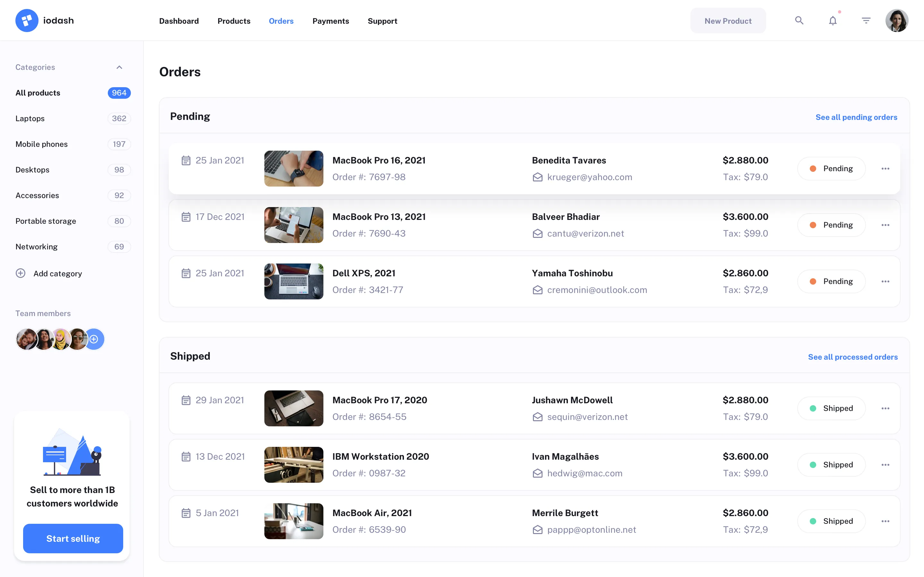Image resolution: width=924 pixels, height=577 pixels.
Task: Open your profile avatar
Action: [897, 20]
